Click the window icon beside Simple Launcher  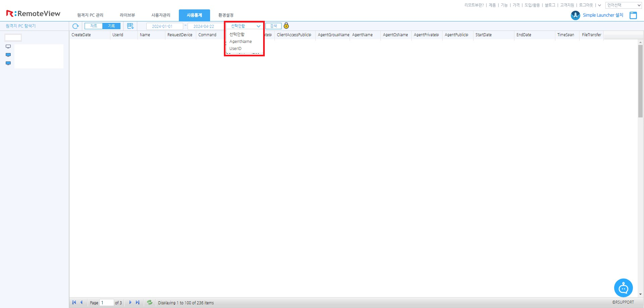(x=633, y=15)
